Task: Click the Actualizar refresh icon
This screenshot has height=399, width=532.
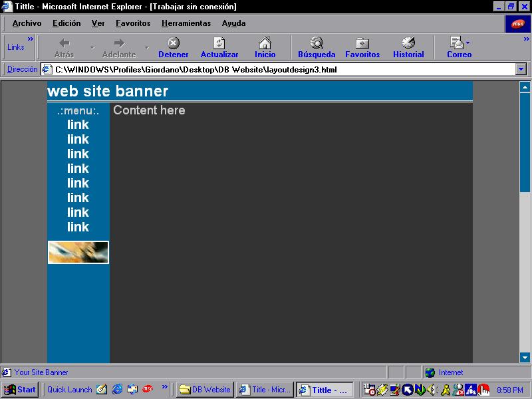Action: click(219, 43)
